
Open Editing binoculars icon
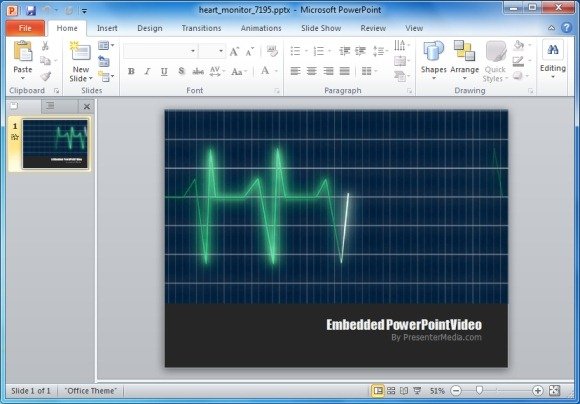(553, 50)
